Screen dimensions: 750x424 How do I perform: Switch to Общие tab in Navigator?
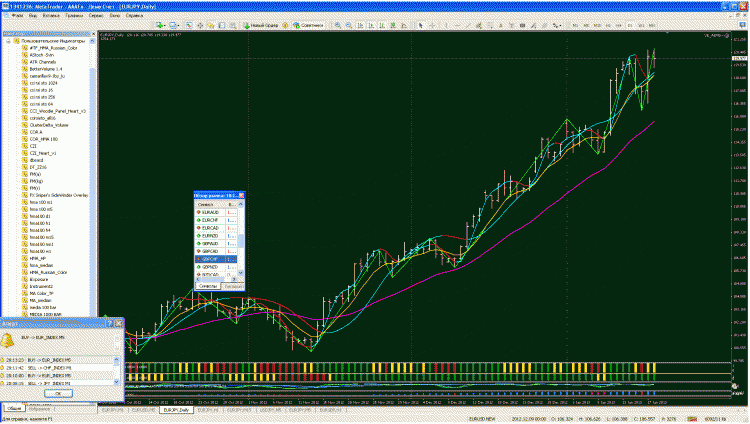13,409
